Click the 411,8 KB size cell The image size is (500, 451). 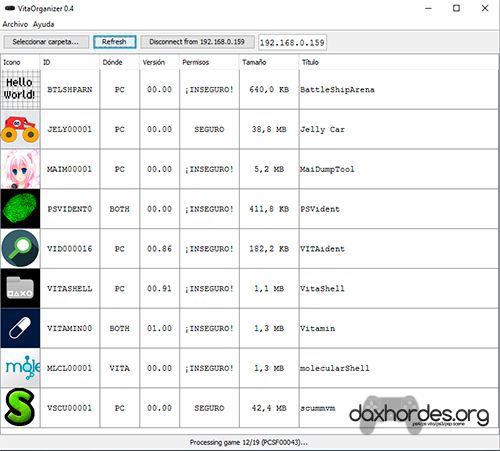pyautogui.click(x=269, y=209)
